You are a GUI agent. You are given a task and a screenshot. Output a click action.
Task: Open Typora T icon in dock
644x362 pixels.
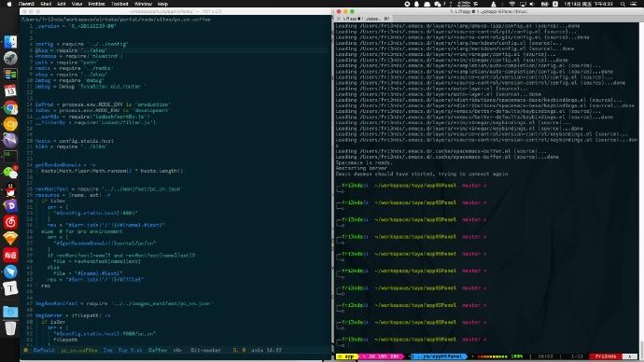[10, 288]
